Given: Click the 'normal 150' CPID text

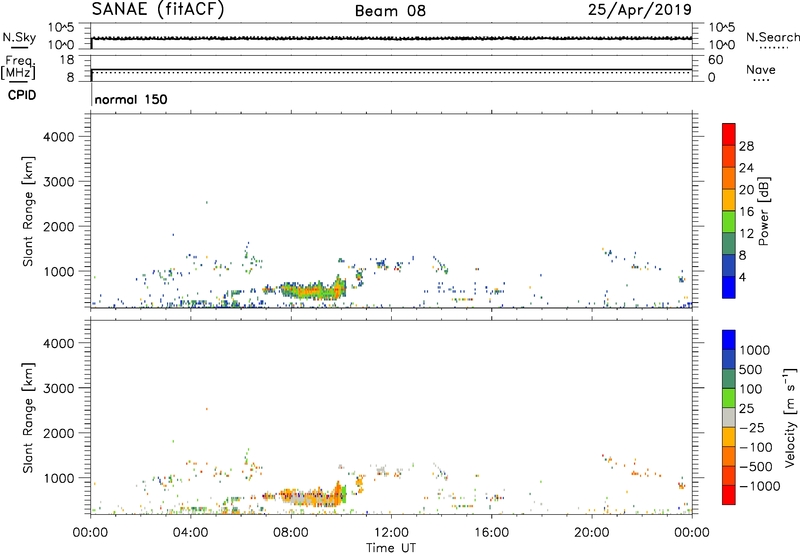Looking at the screenshot, I should tap(131, 99).
